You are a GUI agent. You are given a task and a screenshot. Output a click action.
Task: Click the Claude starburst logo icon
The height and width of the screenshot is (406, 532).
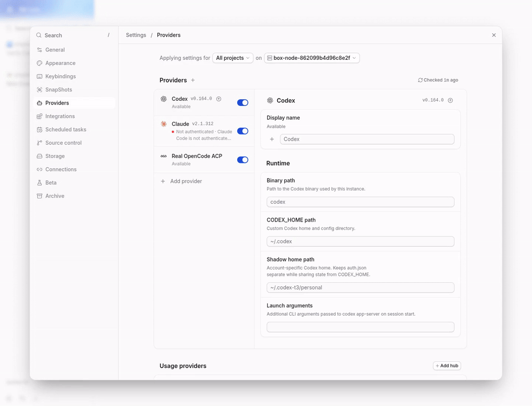pos(163,124)
